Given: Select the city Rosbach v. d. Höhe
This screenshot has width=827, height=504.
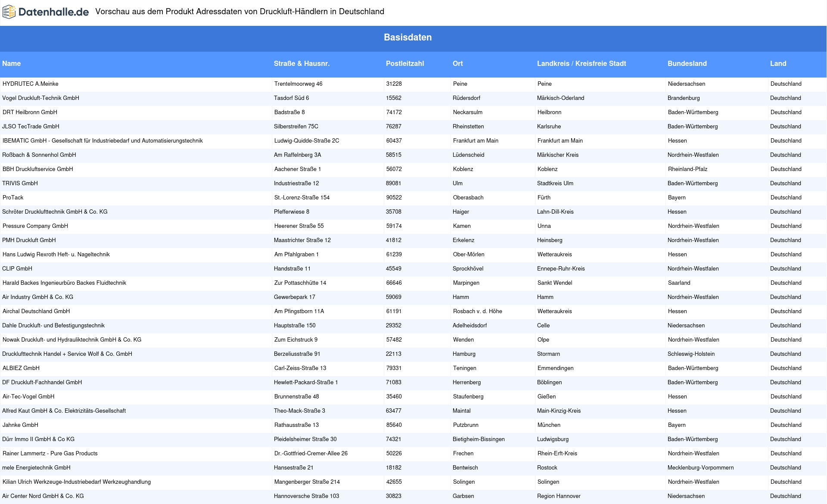Looking at the screenshot, I should (478, 311).
